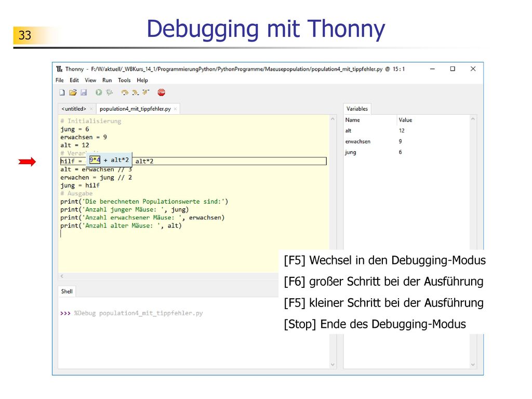Click the highlighted 9*4 expression in the debugger box

[x=95, y=160]
